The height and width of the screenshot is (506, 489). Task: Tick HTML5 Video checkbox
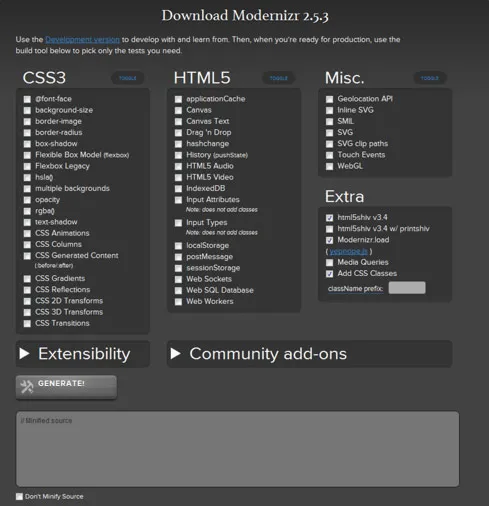[178, 178]
